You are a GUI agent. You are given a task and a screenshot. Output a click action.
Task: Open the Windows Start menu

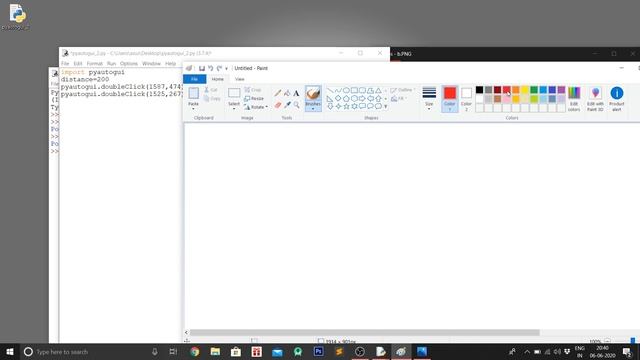pos(10,352)
